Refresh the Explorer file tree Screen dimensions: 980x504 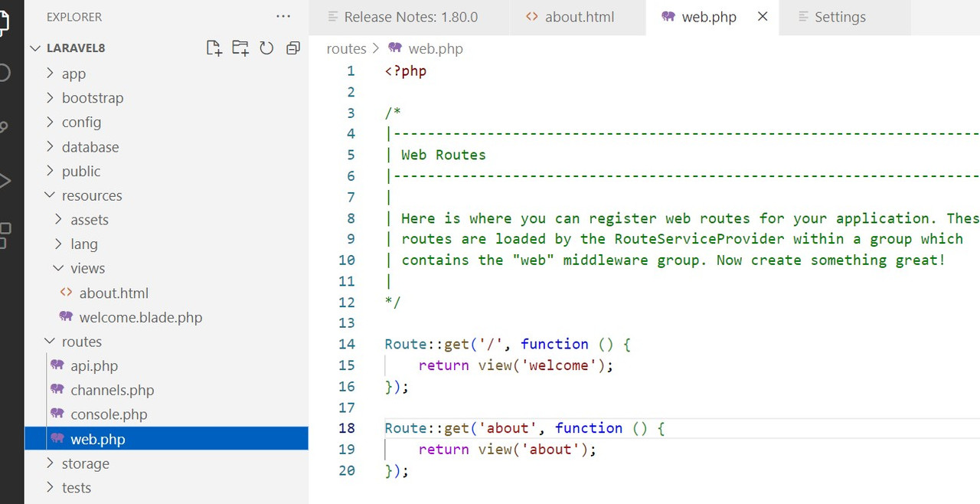[x=266, y=48]
